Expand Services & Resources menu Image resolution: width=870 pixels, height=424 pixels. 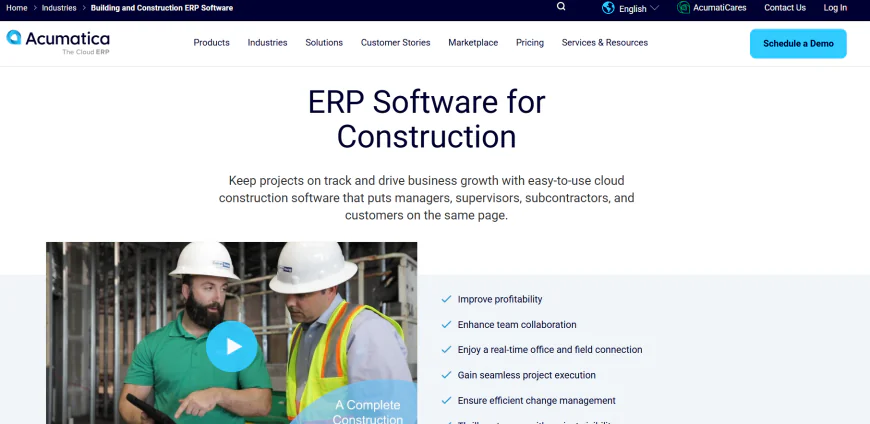(x=604, y=43)
